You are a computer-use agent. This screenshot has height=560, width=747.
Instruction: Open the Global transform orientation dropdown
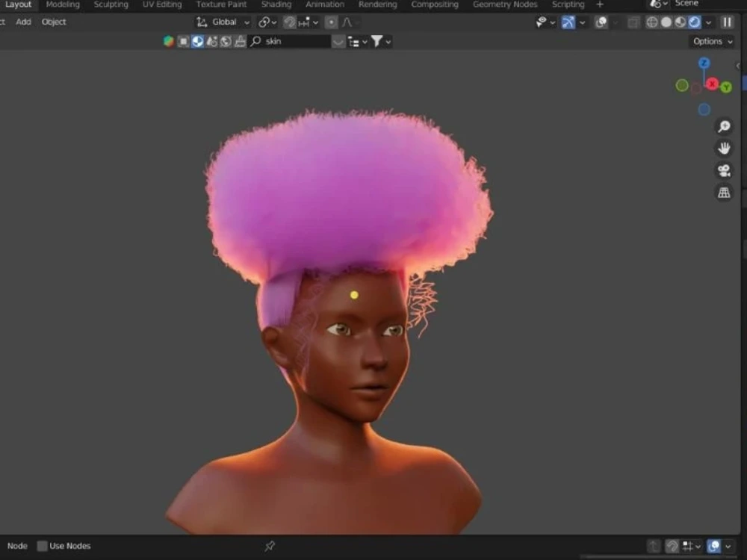223,22
